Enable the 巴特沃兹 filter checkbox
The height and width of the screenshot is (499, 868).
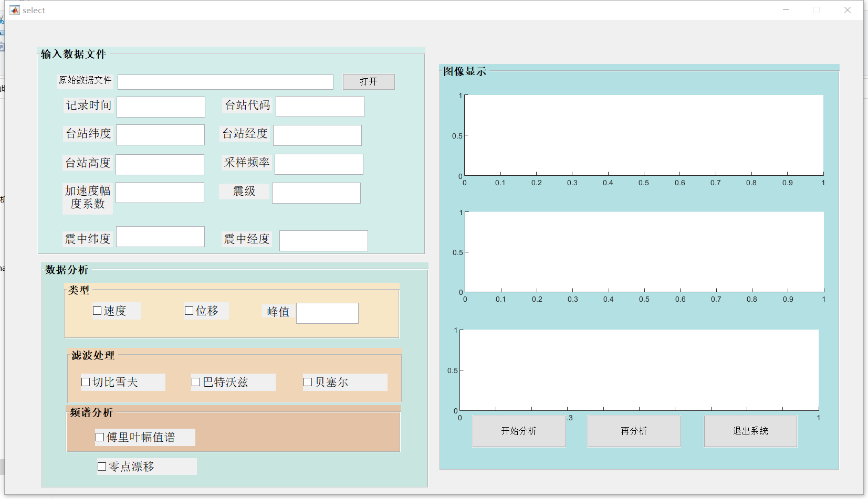[x=196, y=382]
